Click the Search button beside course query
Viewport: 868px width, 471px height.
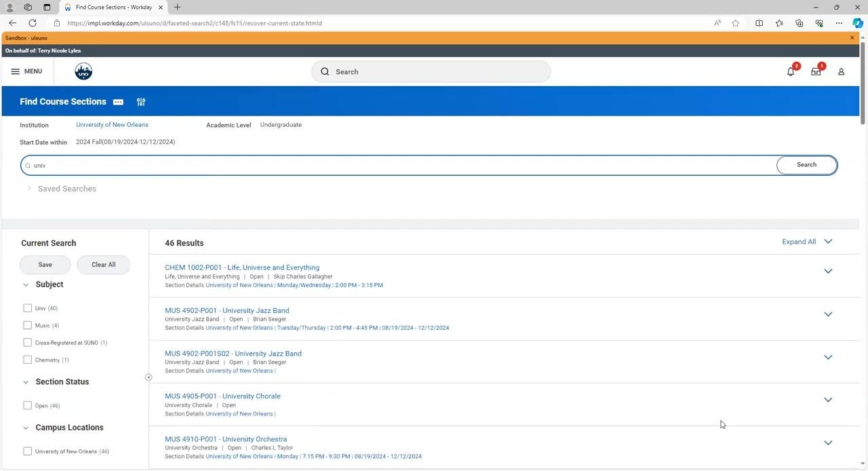(x=806, y=165)
